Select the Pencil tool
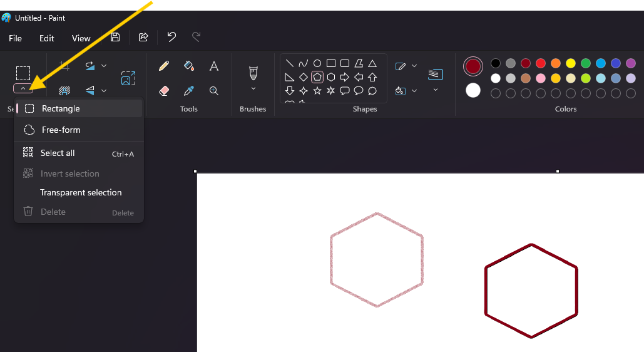Screen dimensions: 644x352 coord(164,66)
